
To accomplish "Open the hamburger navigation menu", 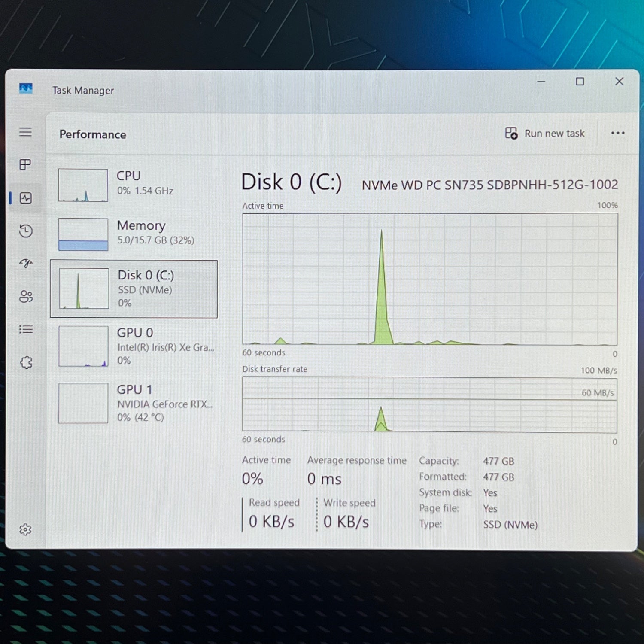I will 25,132.
